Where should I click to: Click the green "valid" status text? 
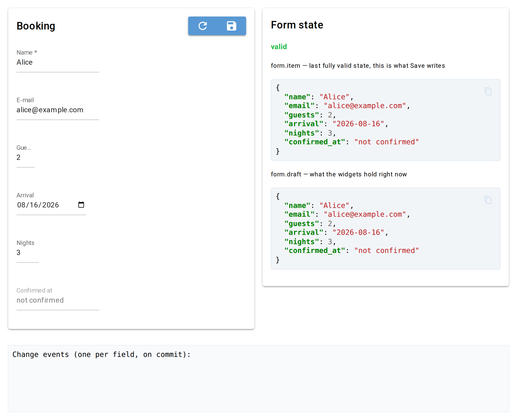tap(279, 47)
